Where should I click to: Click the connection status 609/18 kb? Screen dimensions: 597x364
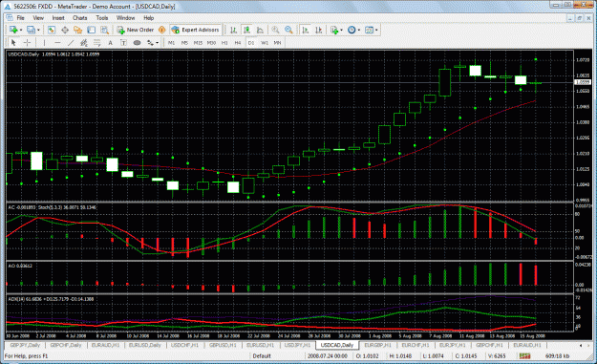558,356
